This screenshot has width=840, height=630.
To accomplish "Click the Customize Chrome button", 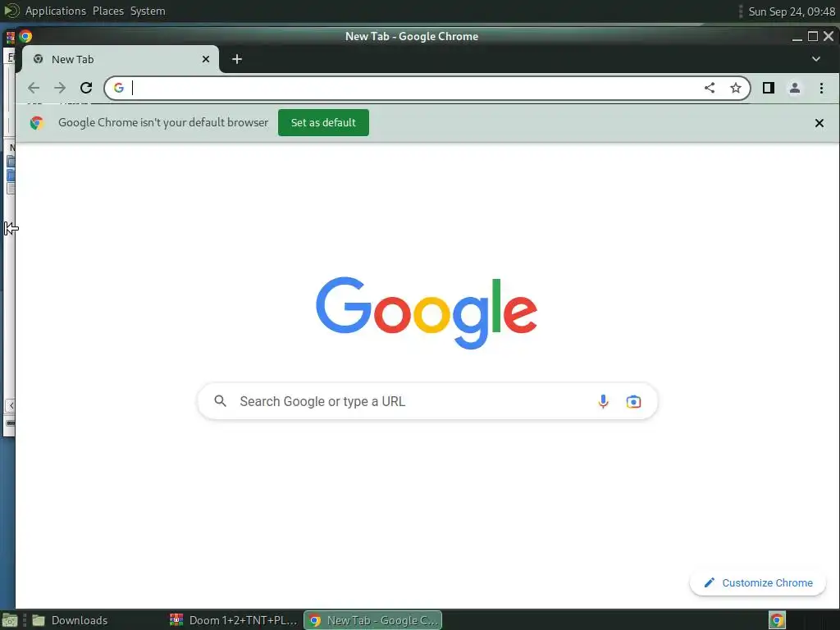I will (x=758, y=583).
